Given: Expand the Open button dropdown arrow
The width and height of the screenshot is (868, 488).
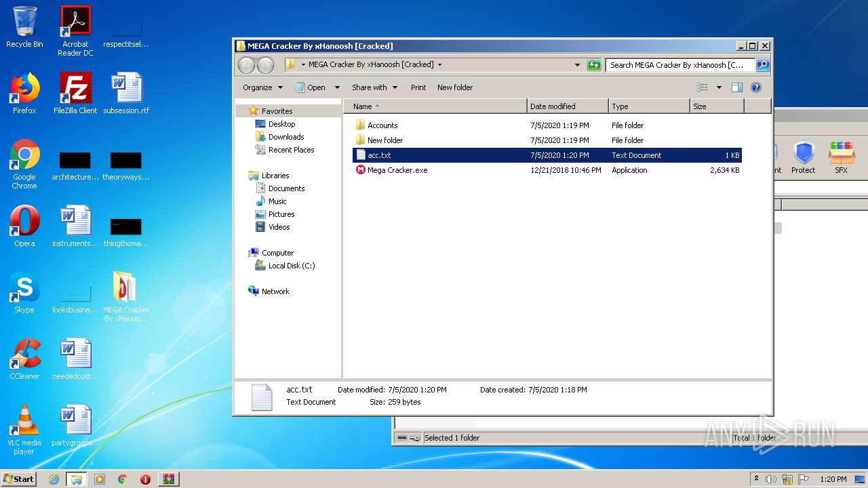Looking at the screenshot, I should (337, 87).
